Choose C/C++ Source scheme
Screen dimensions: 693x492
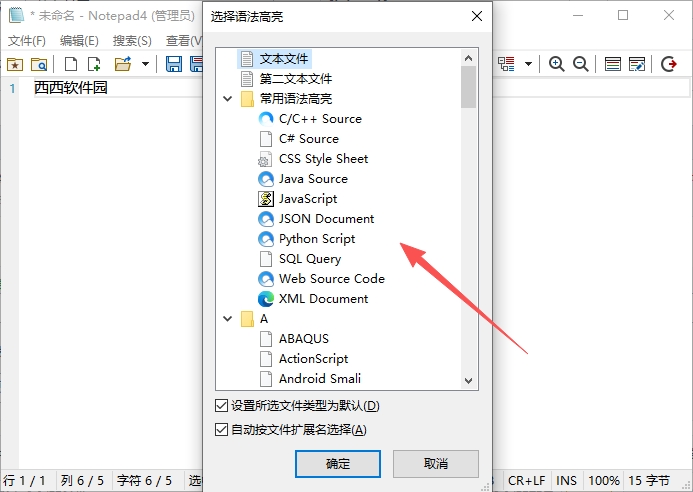click(320, 119)
